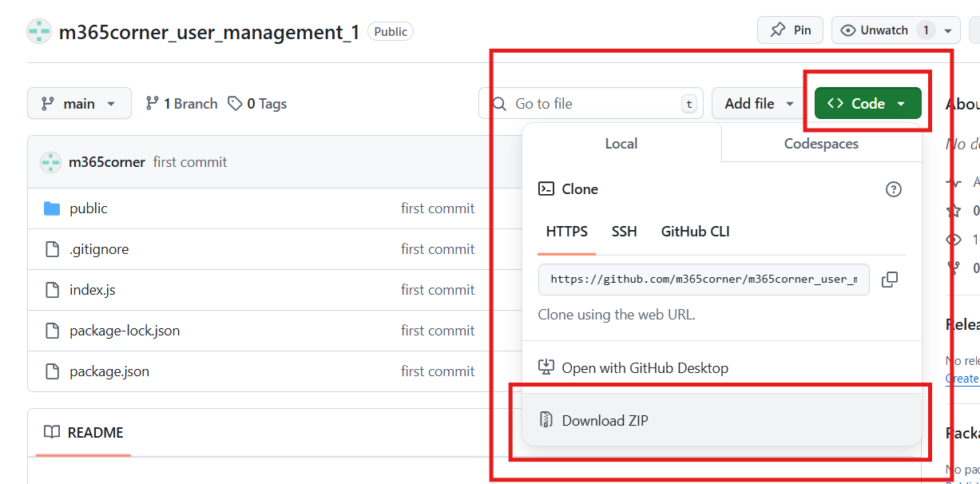Click the Unwatch button

pyautogui.click(x=884, y=30)
